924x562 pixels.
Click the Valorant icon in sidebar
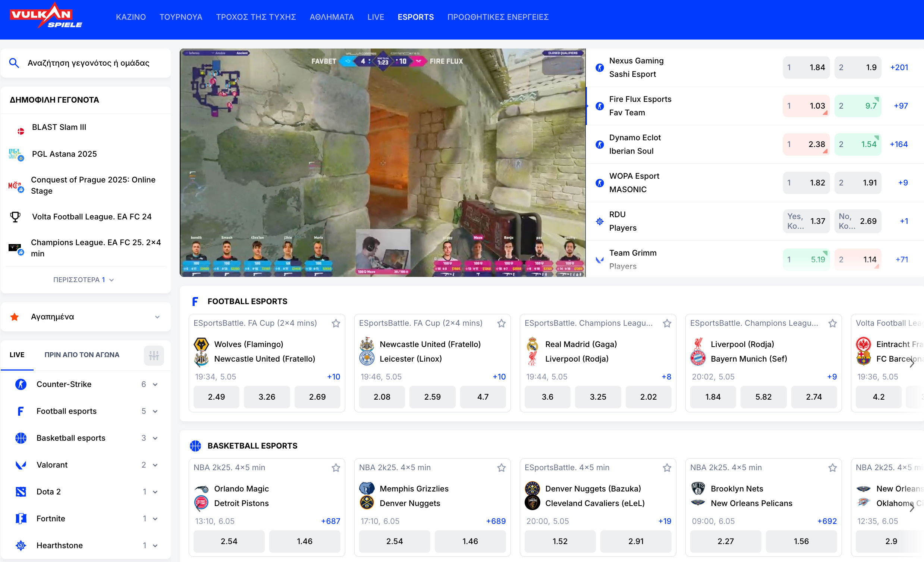click(x=21, y=465)
